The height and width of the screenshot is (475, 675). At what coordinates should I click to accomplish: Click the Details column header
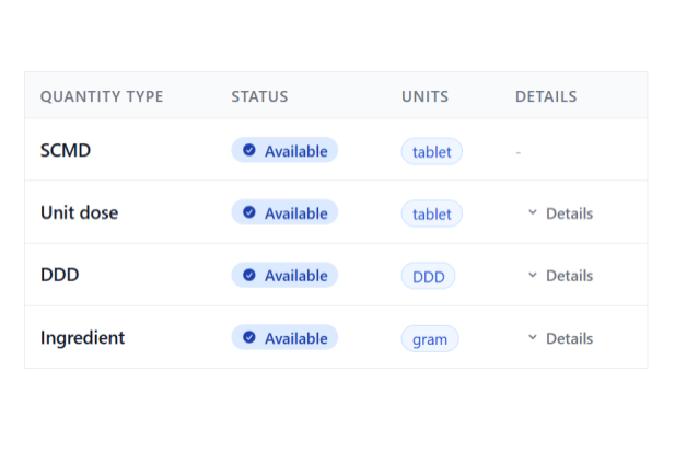pos(546,97)
